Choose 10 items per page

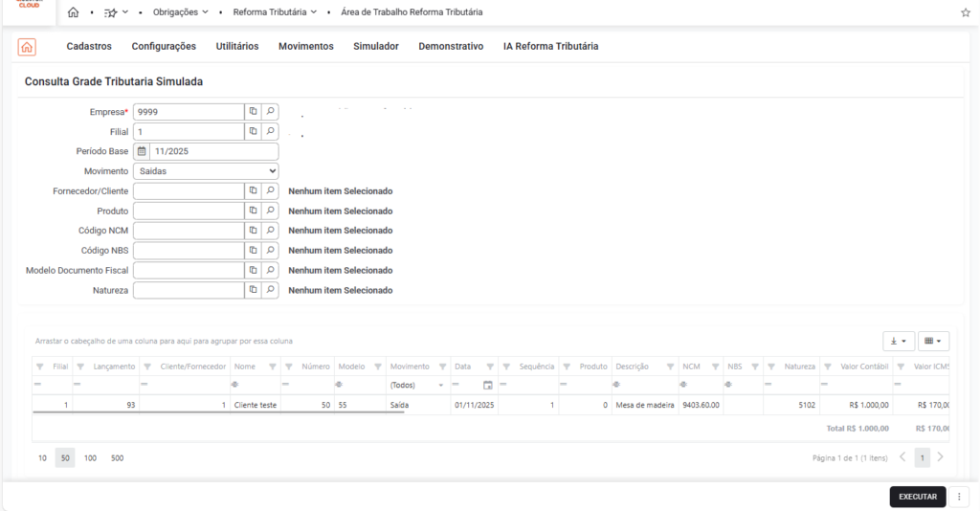coord(42,458)
